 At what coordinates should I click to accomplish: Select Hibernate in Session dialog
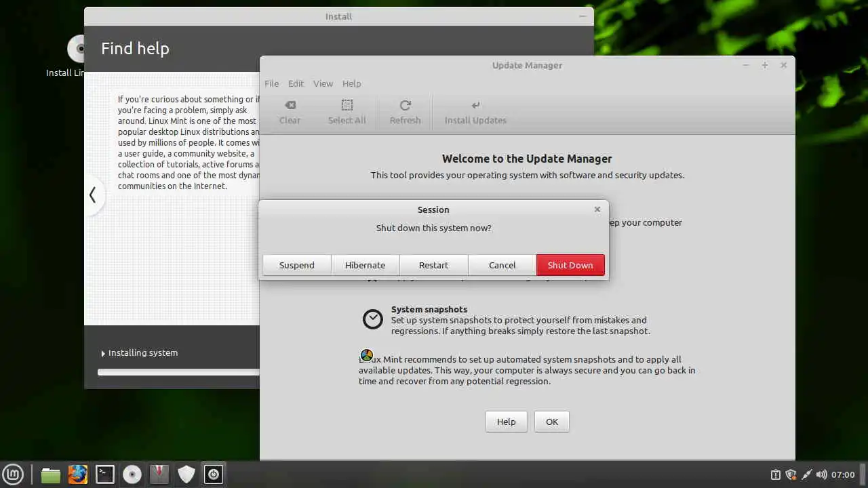(365, 265)
